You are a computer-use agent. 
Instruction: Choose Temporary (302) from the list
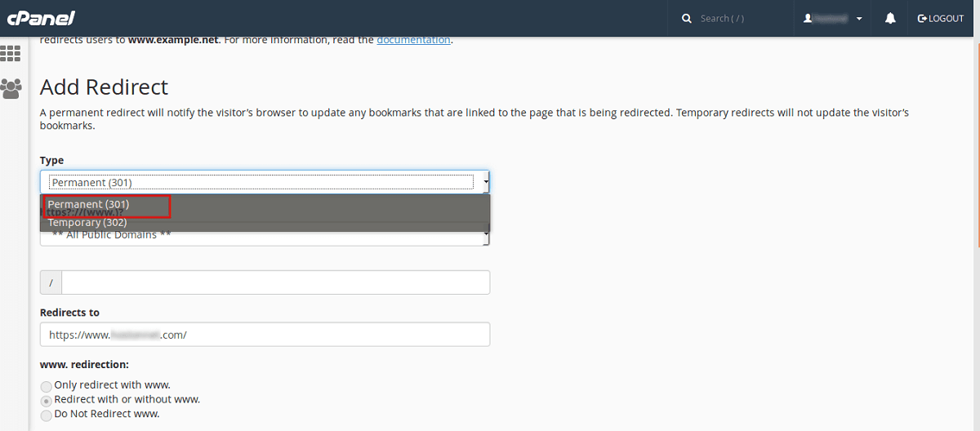(87, 222)
